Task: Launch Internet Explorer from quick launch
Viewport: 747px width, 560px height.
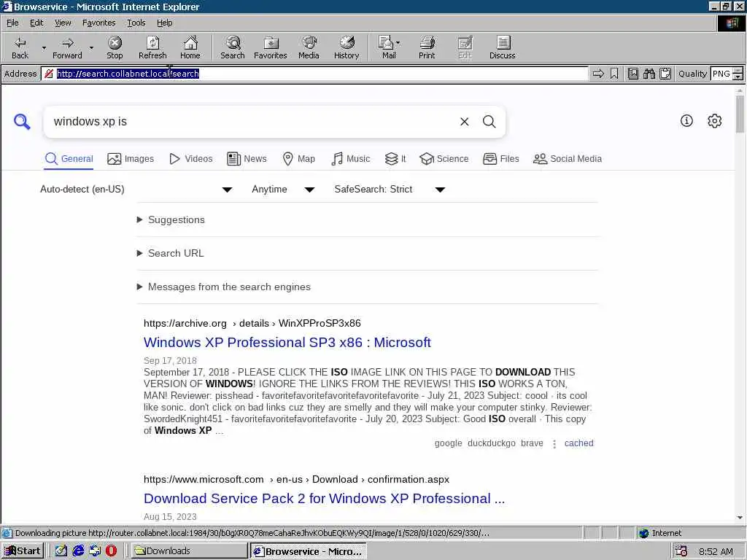Action: click(x=79, y=551)
